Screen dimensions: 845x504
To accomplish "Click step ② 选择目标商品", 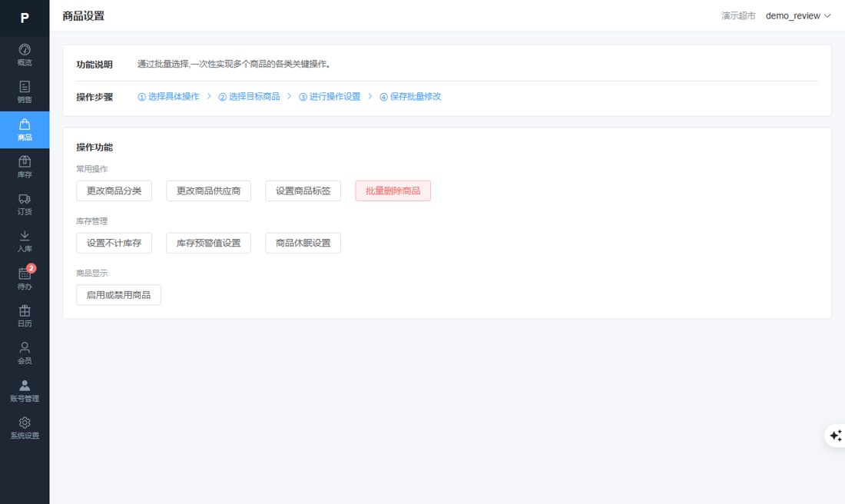I will point(249,97).
